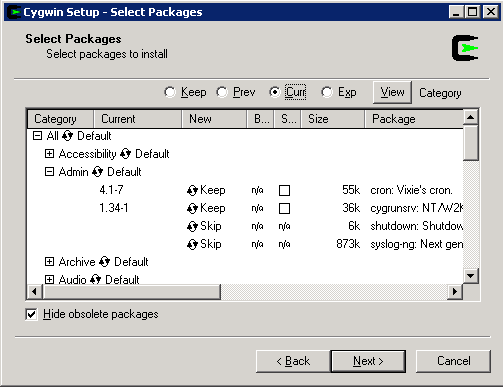Click the 36k size value
This screenshot has height=387, width=503.
coord(351,208)
